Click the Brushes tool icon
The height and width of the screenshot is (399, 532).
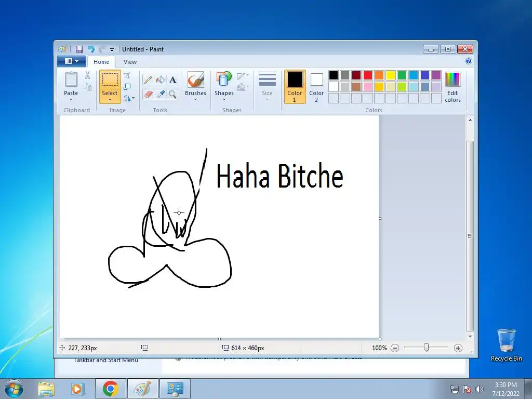(x=195, y=79)
